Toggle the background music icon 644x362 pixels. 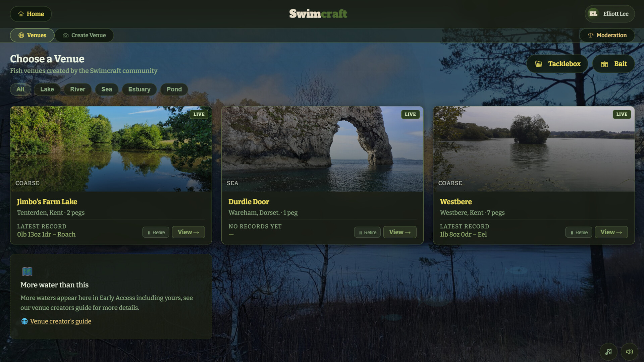(x=608, y=352)
